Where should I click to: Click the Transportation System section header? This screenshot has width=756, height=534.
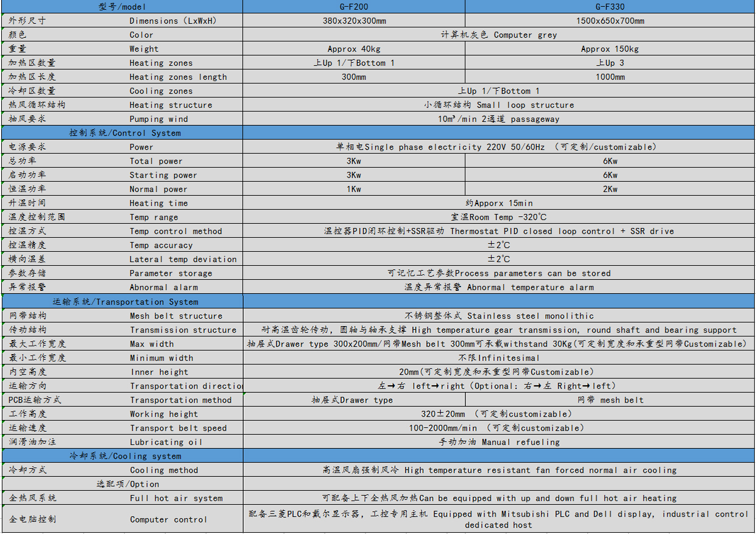(125, 302)
